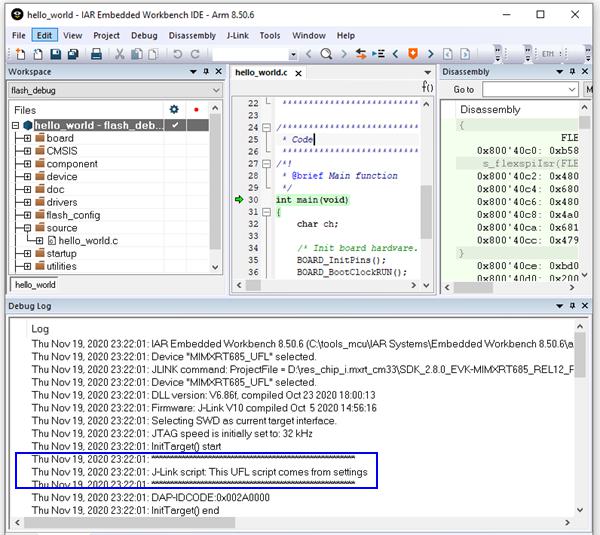This screenshot has height=535, width=600.
Task: Open the J-Link menu
Action: (x=237, y=36)
